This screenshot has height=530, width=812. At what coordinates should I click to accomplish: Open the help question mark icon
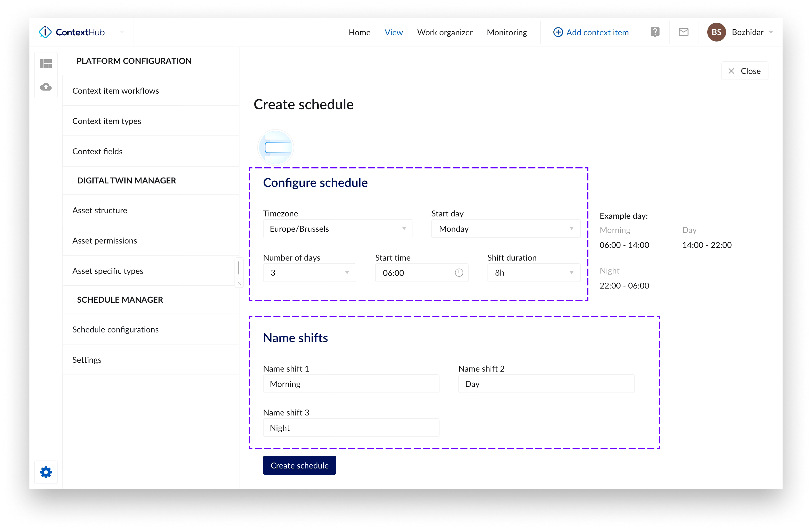(655, 32)
